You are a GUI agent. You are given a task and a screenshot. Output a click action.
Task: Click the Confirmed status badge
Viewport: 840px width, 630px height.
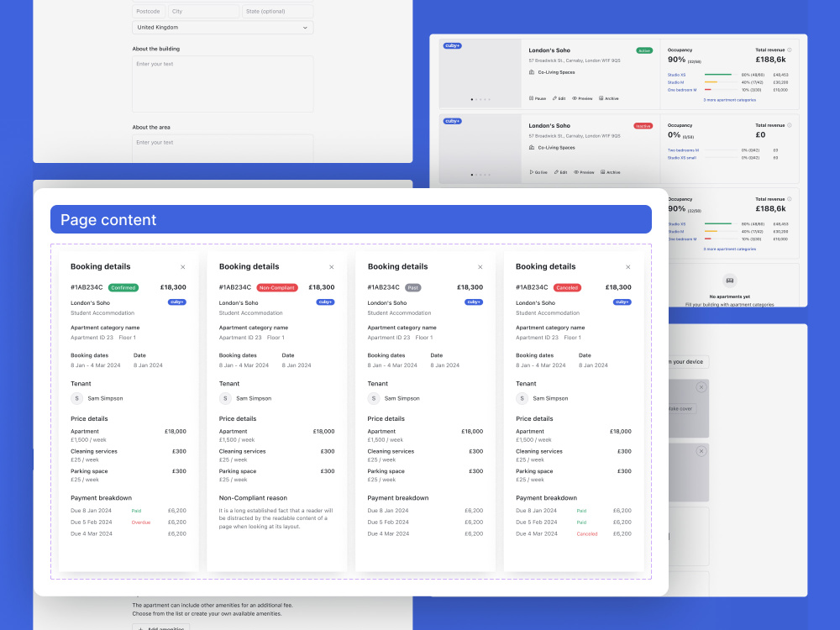(123, 287)
